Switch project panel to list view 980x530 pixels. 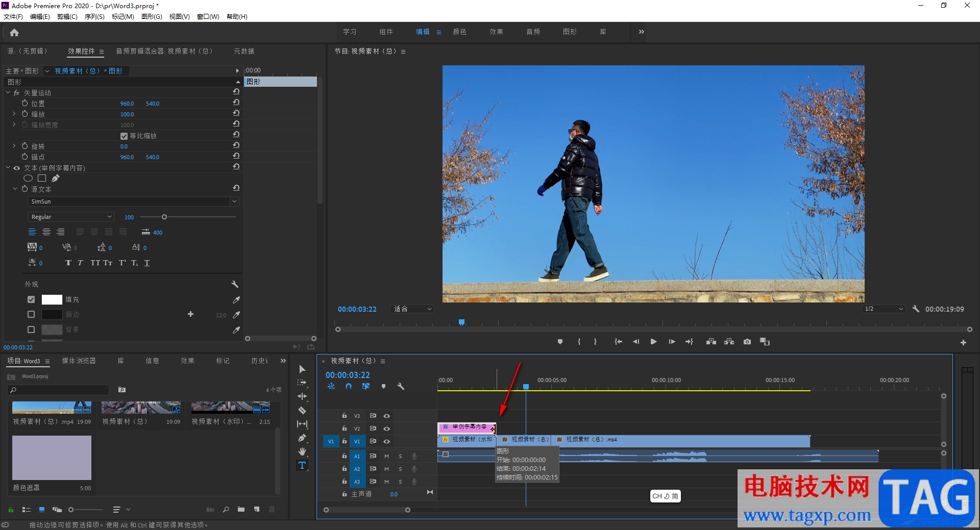tap(27, 509)
